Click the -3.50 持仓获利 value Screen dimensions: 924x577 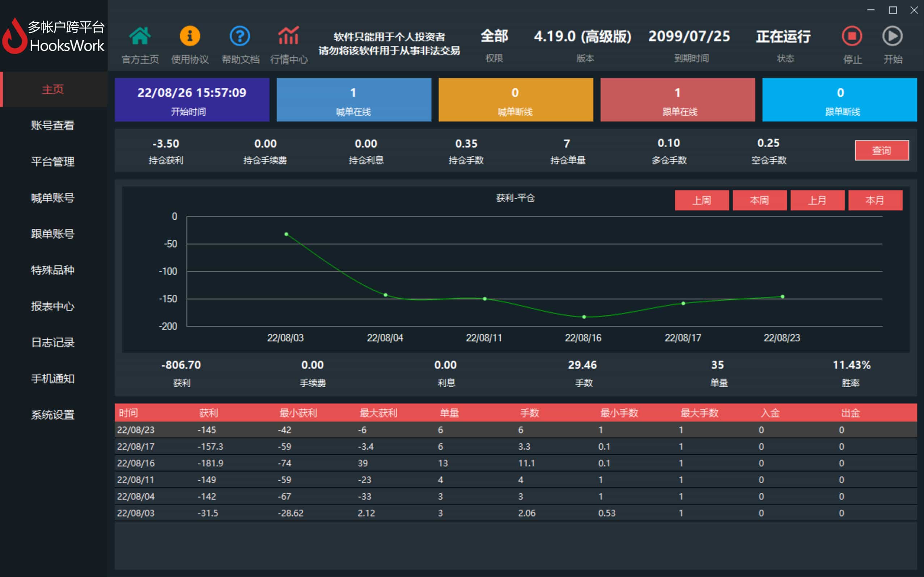166,143
